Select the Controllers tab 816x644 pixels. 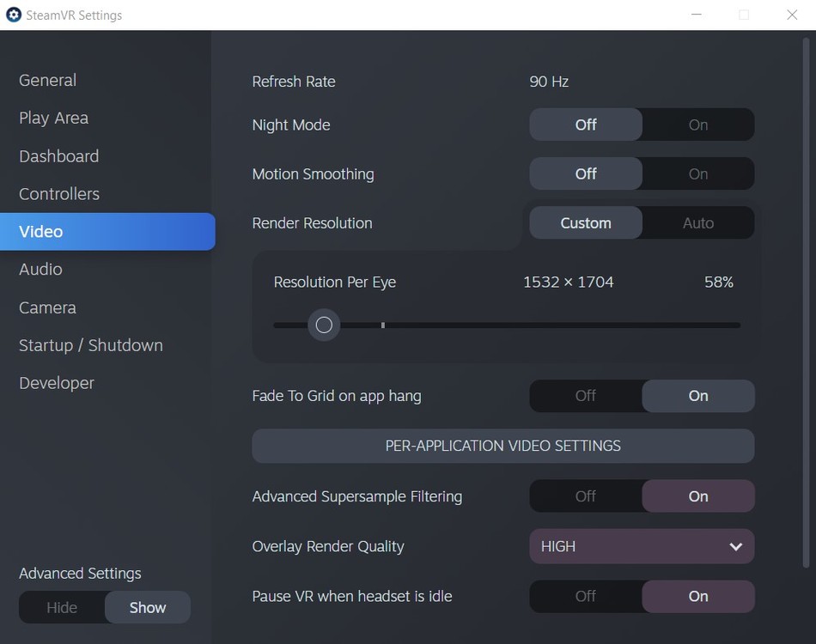(59, 194)
